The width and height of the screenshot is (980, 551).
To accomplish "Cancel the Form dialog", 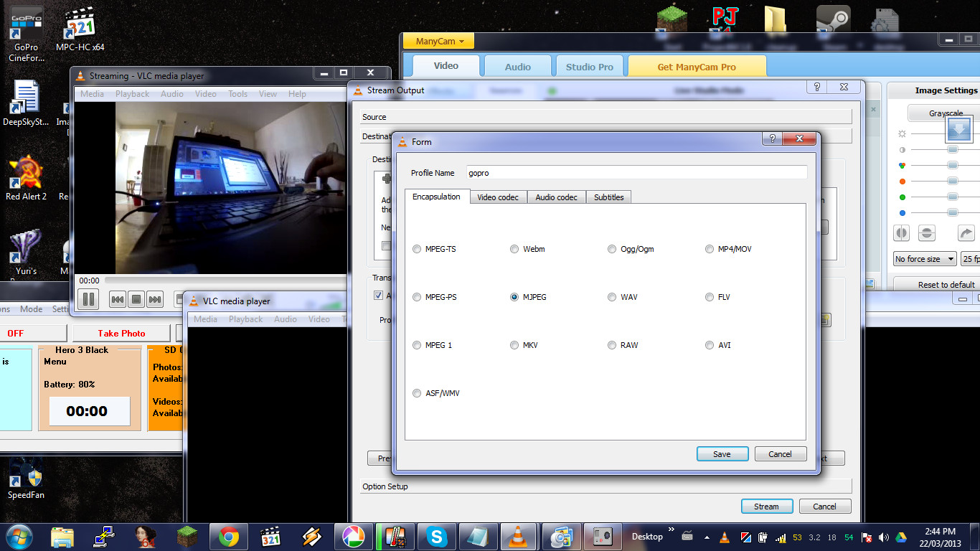I will tap(781, 454).
